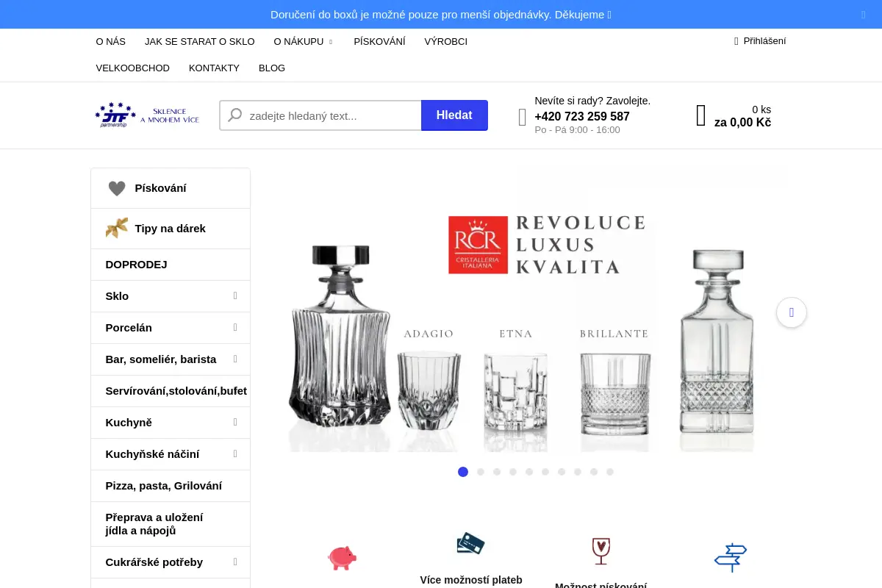Image resolution: width=882 pixels, height=588 pixels.
Task: Click the phone icon beside the number
Action: coord(523,118)
